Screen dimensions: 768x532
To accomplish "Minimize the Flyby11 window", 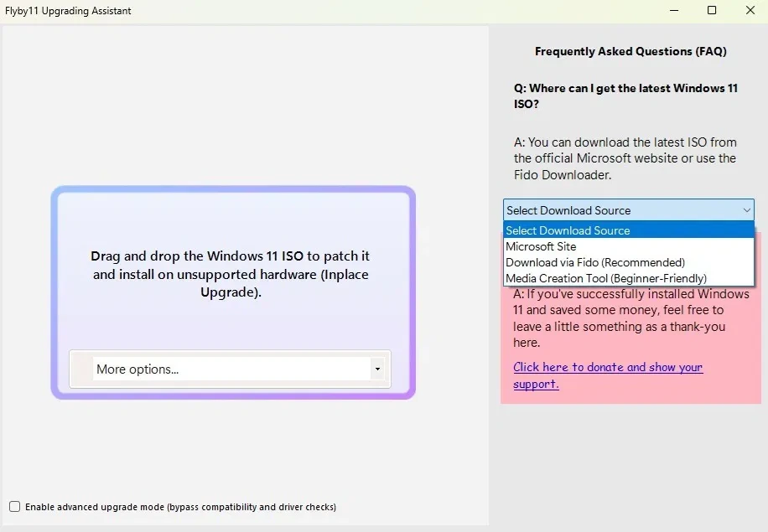I will pos(674,10).
